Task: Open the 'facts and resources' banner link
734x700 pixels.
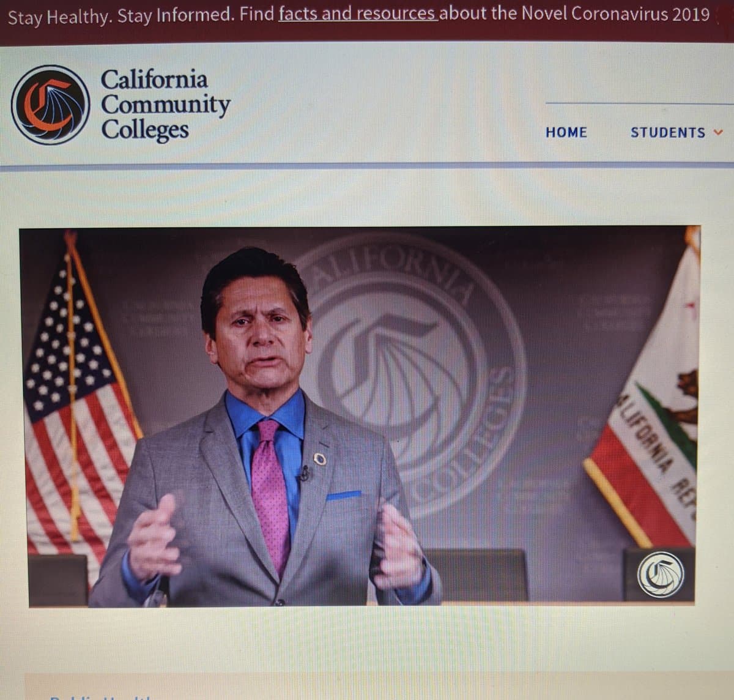Action: (358, 14)
